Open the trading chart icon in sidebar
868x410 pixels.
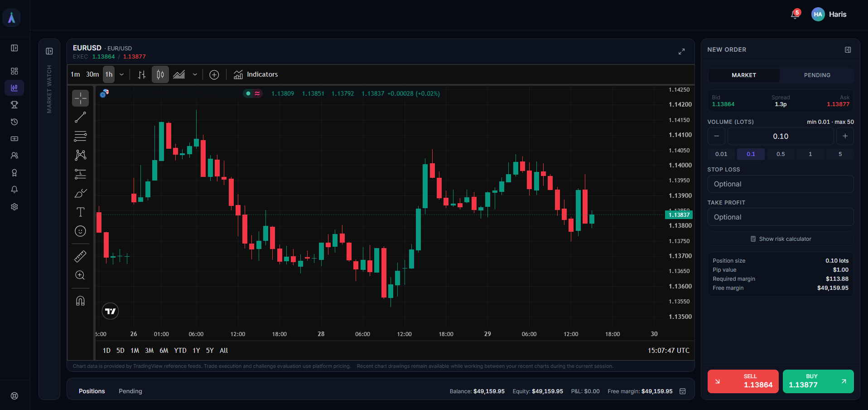[x=14, y=88]
